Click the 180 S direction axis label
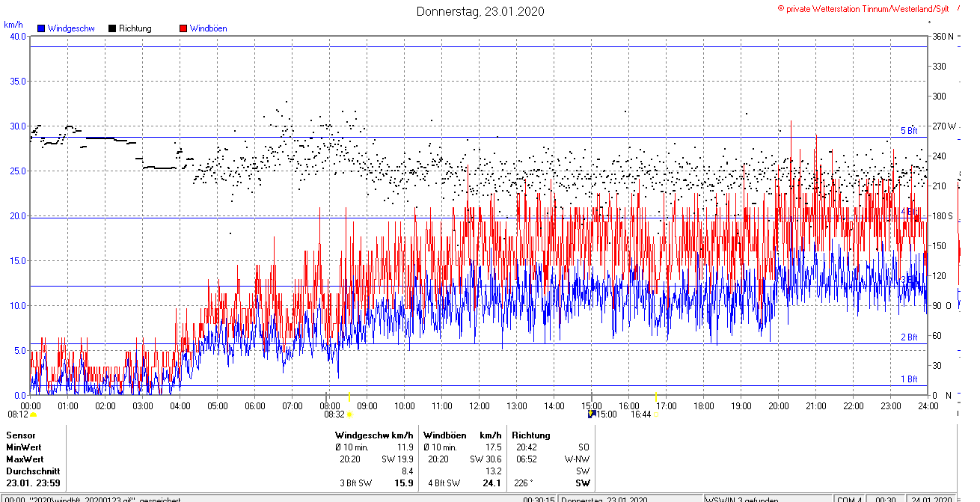This screenshot has height=502, width=980. [943, 215]
